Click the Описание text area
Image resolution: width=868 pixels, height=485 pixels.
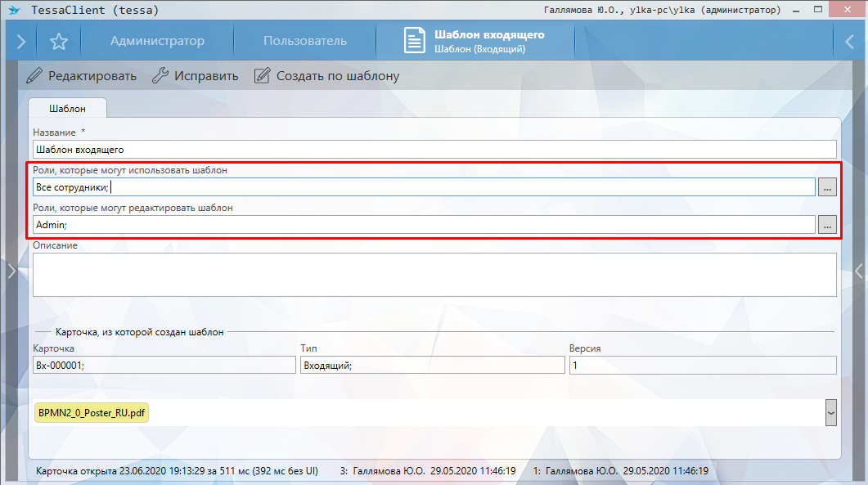coord(434,275)
